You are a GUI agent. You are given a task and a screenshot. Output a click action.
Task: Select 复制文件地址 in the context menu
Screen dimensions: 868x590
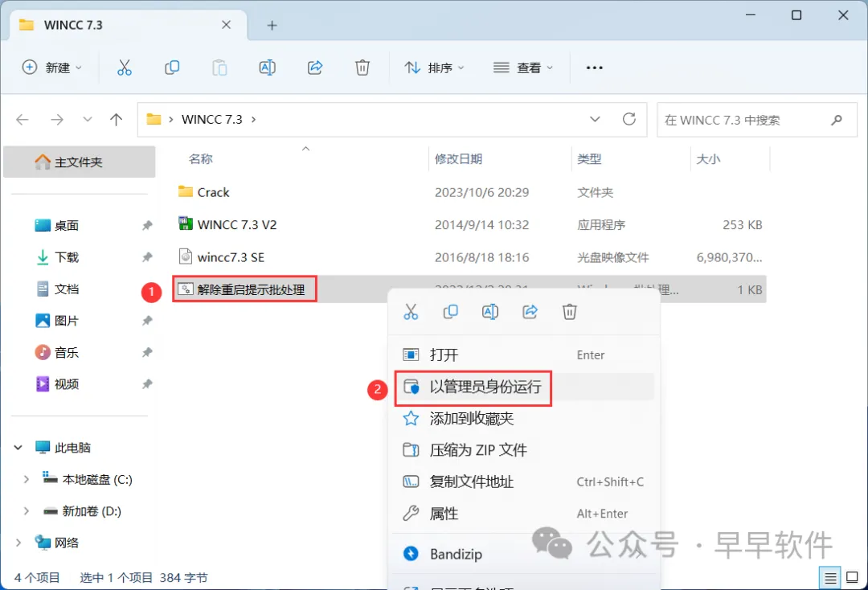[x=524, y=481]
